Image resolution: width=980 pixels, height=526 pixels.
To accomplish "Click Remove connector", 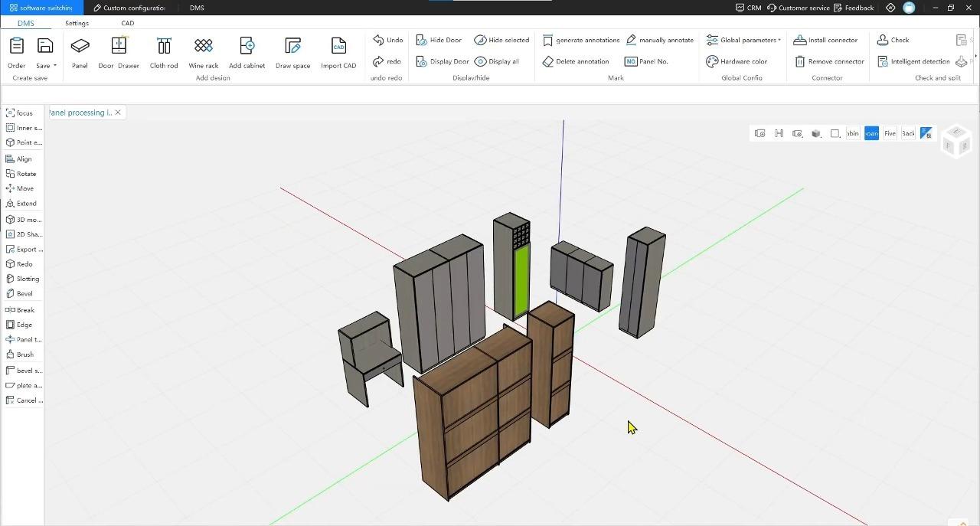I will (x=829, y=61).
